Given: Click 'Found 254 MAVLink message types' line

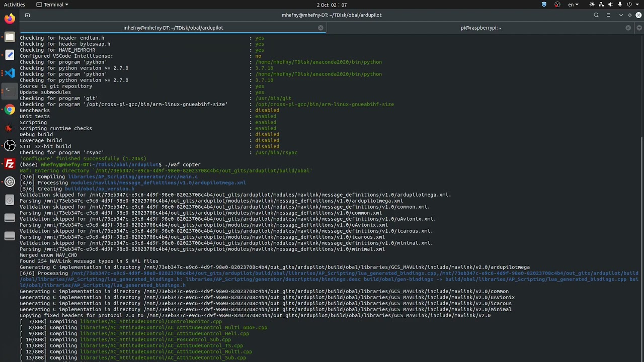Looking at the screenshot, I should point(89,261).
